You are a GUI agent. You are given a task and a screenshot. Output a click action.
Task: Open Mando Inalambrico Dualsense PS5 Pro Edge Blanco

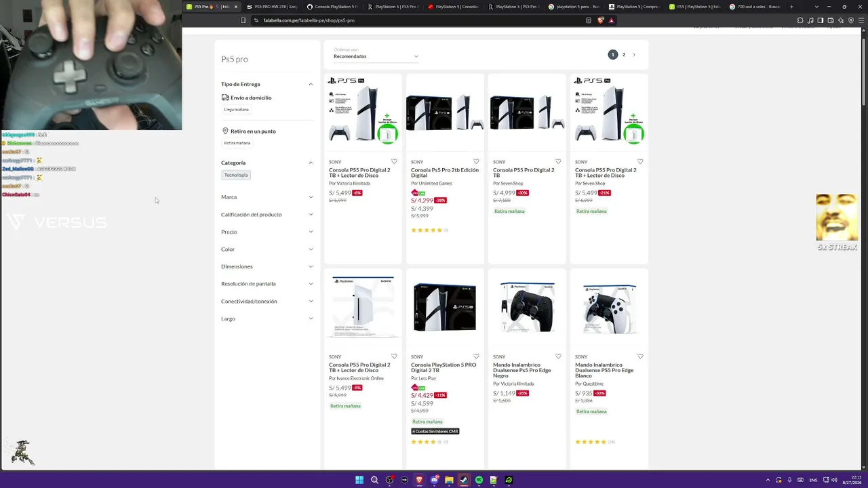pos(604,370)
